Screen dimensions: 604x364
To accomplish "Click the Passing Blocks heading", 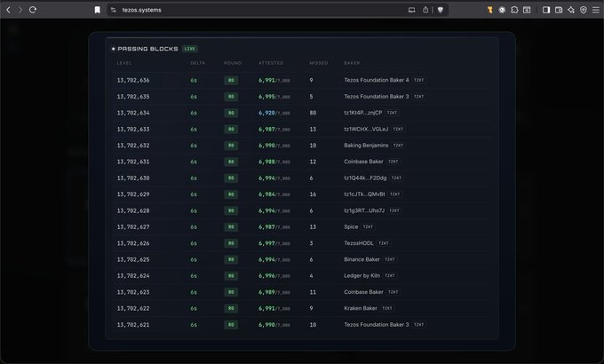I will click(x=147, y=49).
